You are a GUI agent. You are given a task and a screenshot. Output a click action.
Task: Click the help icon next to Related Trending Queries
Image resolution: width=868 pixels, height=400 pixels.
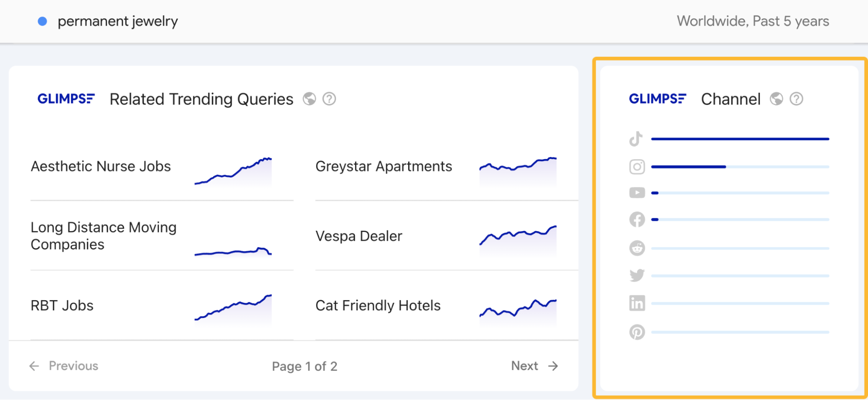[x=329, y=99]
